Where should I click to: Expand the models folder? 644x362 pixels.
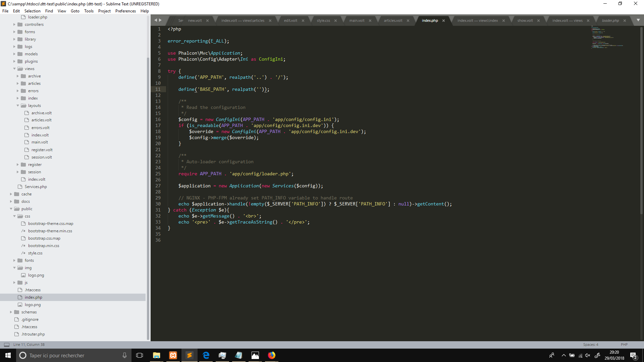[14, 54]
